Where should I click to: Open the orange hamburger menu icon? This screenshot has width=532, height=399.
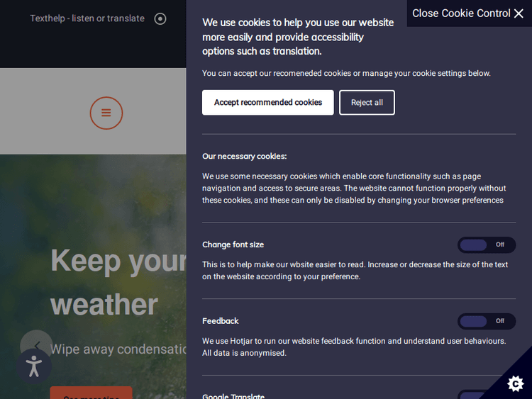point(106,113)
